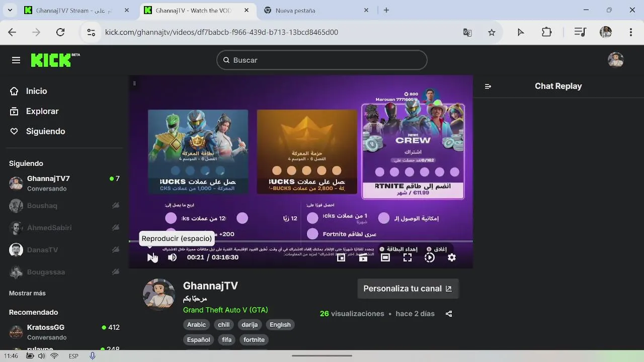Open tab search dropdown arrow
The image size is (644, 362).
(x=10, y=10)
